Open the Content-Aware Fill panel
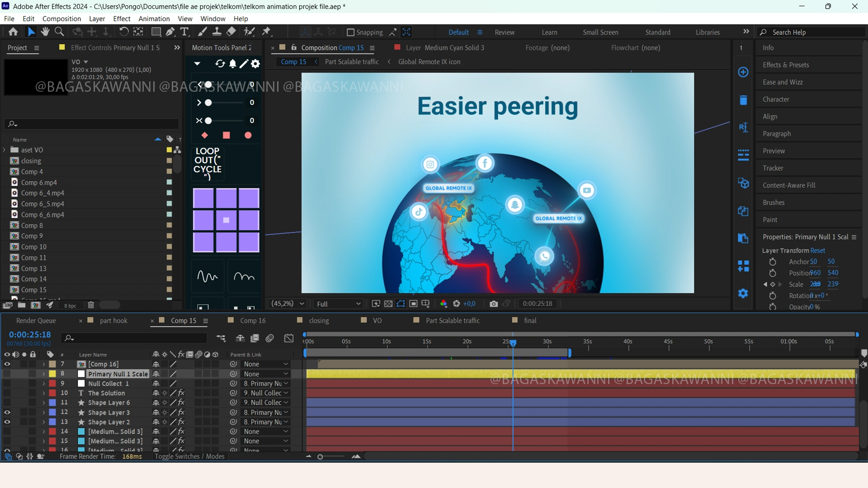The height and width of the screenshot is (488, 868). point(789,185)
